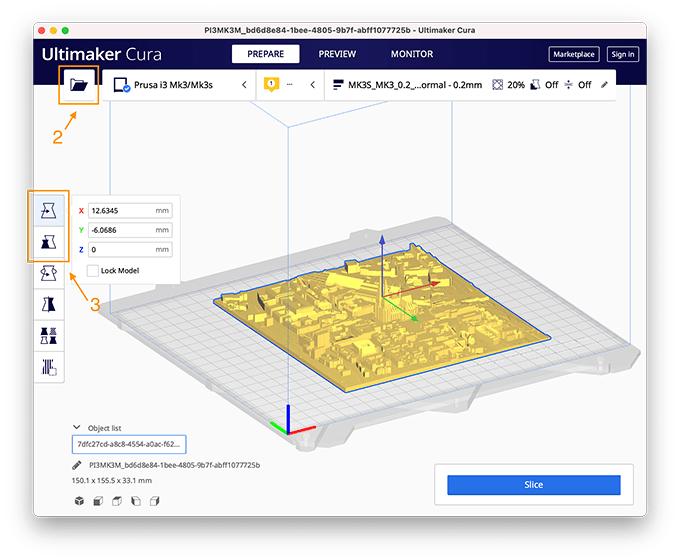Switch to right side view cube
The image size is (680, 560).
point(155,501)
